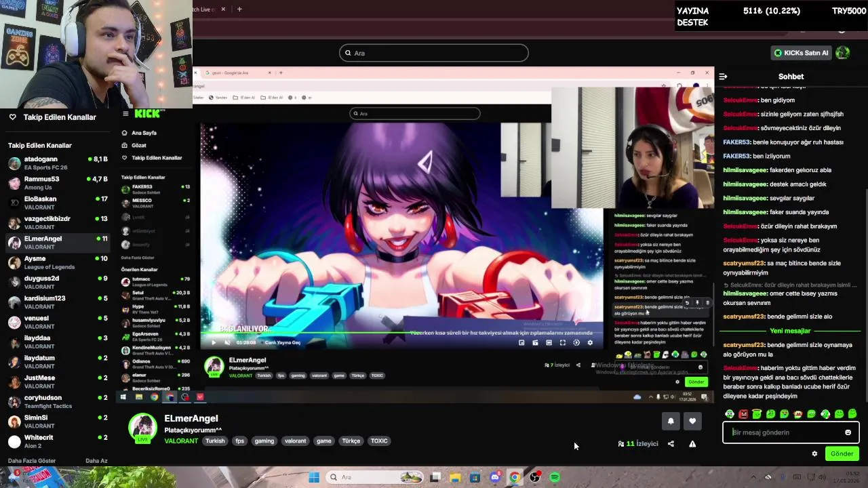Report stream via warning triangle icon
868x488 pixels.
(692, 444)
